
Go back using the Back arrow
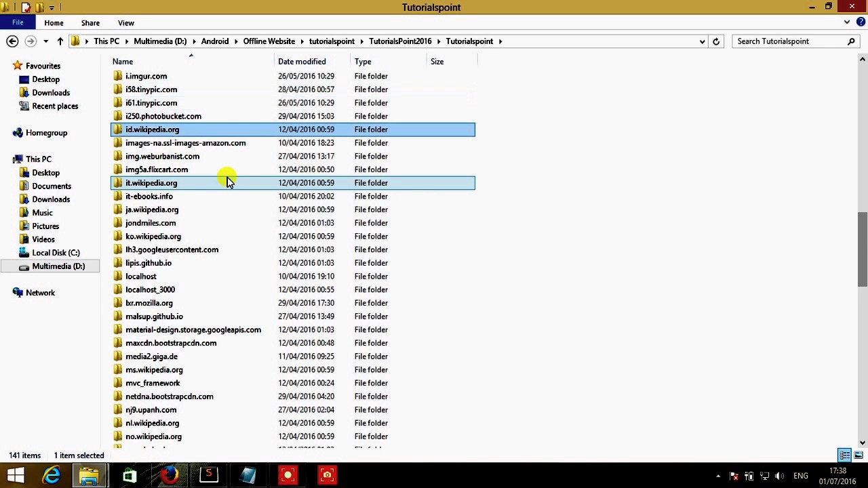[12, 41]
